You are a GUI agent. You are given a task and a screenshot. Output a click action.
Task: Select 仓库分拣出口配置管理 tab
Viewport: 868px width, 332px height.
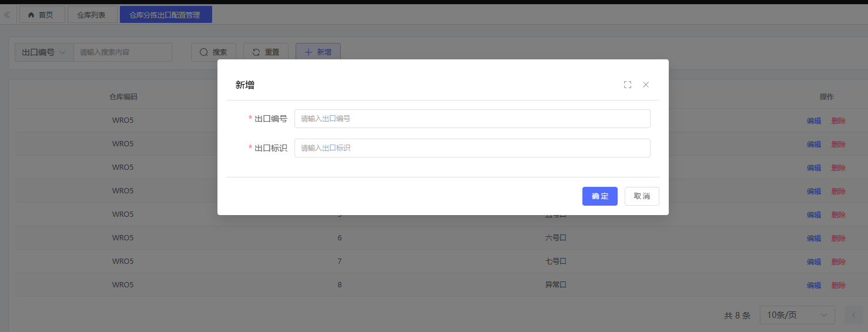(x=165, y=15)
